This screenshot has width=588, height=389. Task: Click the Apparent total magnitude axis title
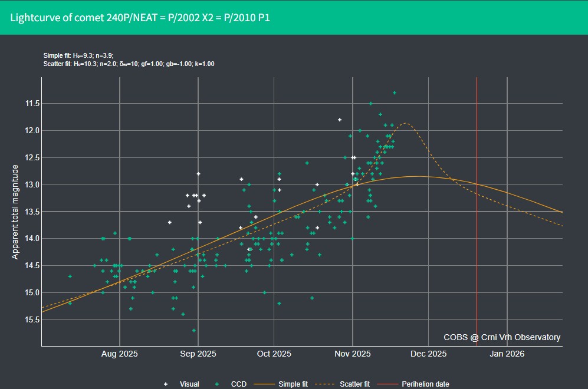pyautogui.click(x=16, y=212)
